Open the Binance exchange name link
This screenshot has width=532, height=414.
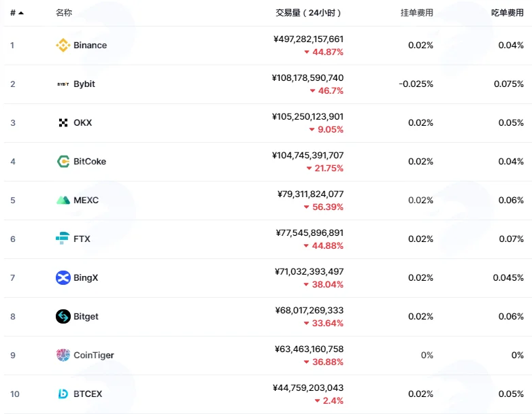click(x=90, y=45)
